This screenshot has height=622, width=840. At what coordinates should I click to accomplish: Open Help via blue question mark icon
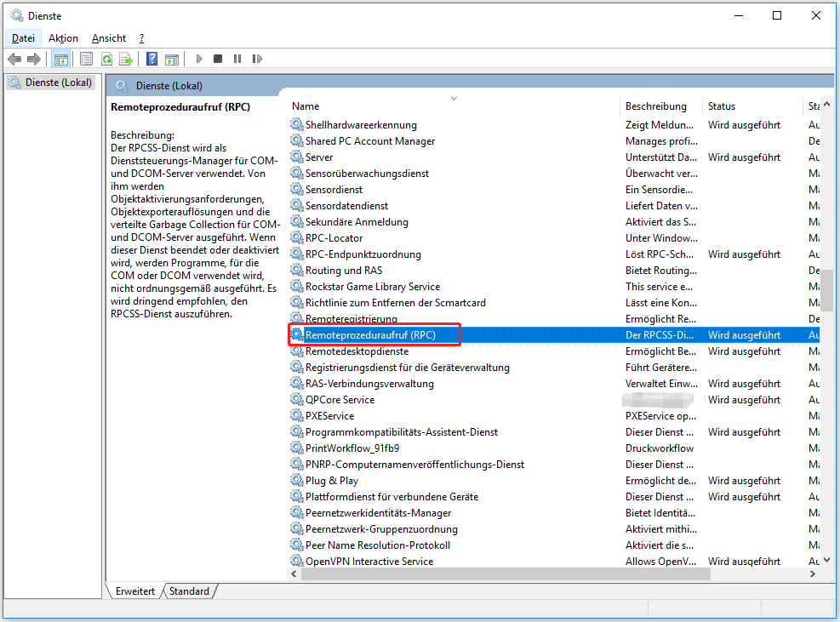(151, 59)
